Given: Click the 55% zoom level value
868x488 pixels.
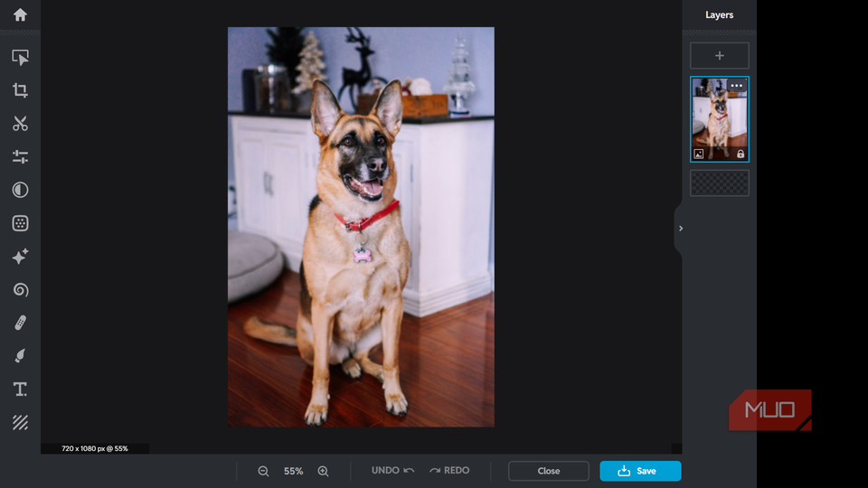Looking at the screenshot, I should (x=293, y=472).
